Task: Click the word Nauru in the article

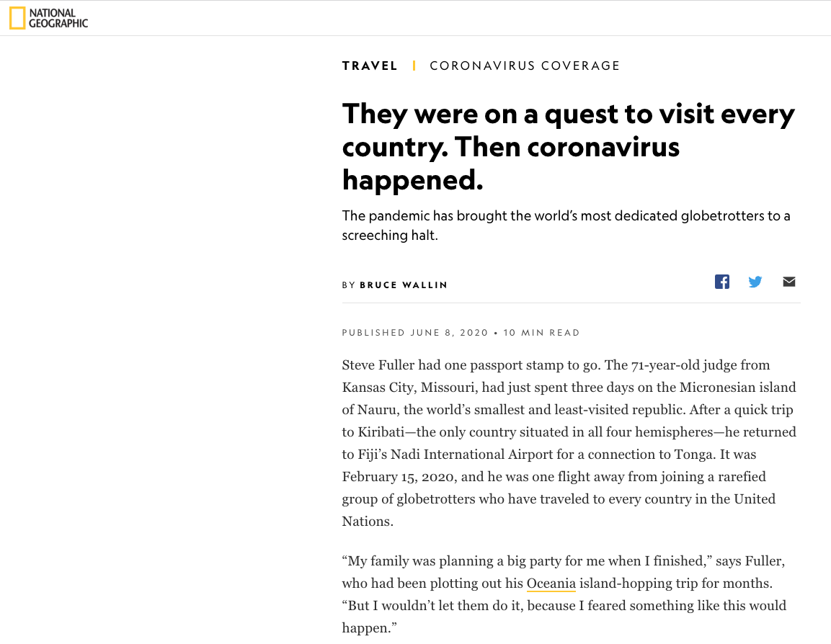Action: click(x=377, y=410)
